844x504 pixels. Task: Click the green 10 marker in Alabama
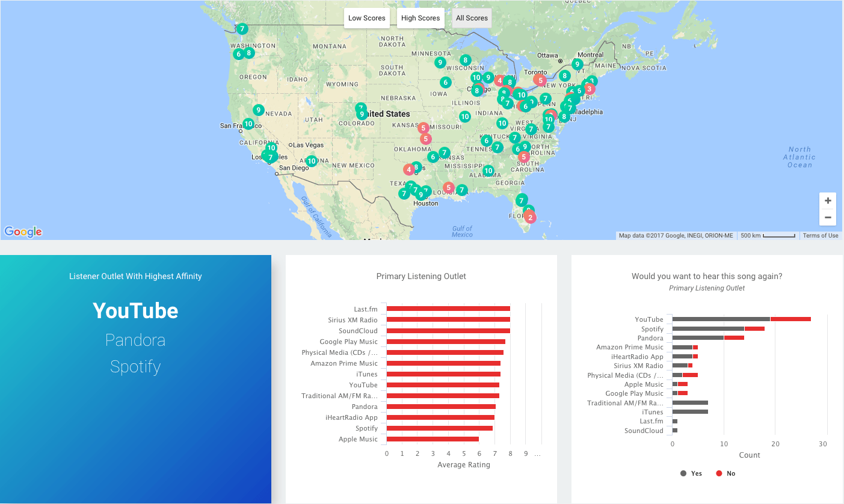[x=488, y=171]
